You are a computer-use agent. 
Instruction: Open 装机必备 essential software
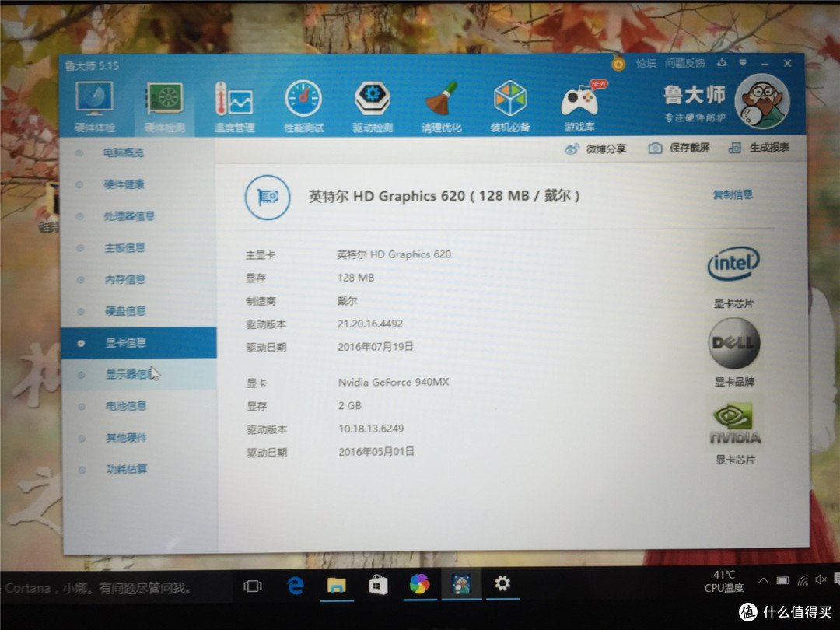click(x=509, y=106)
